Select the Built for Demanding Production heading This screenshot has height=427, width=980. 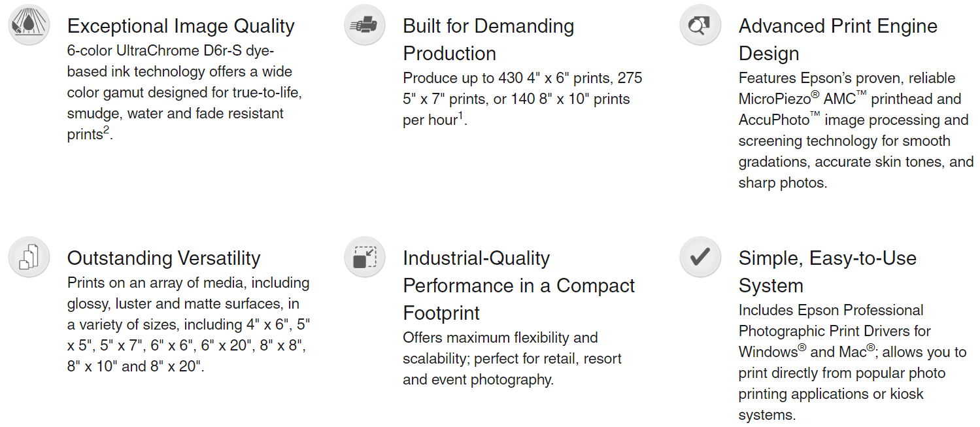coord(488,39)
